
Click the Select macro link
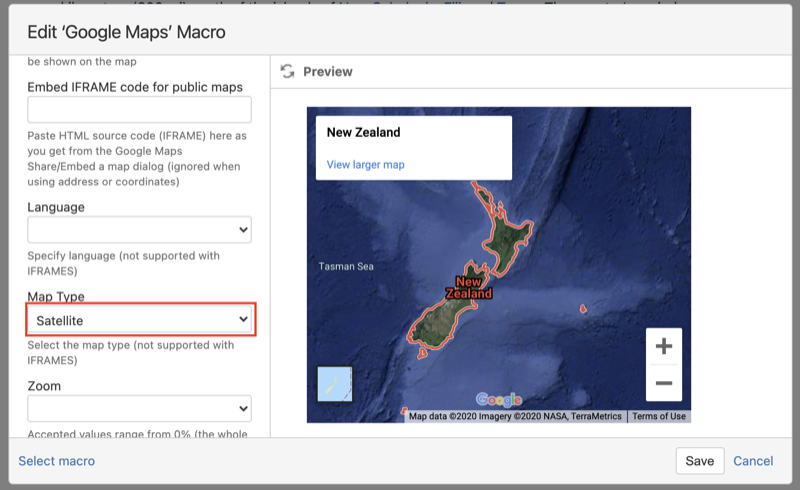pos(57,461)
